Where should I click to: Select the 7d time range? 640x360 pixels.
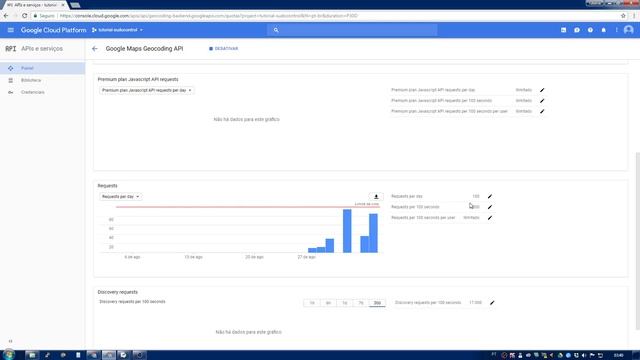(361, 303)
